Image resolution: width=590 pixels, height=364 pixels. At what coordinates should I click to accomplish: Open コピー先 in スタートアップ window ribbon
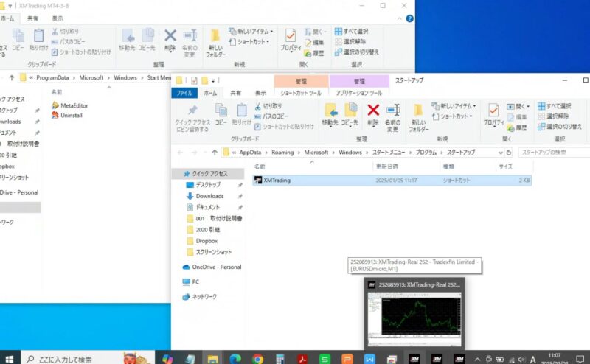[x=350, y=114]
